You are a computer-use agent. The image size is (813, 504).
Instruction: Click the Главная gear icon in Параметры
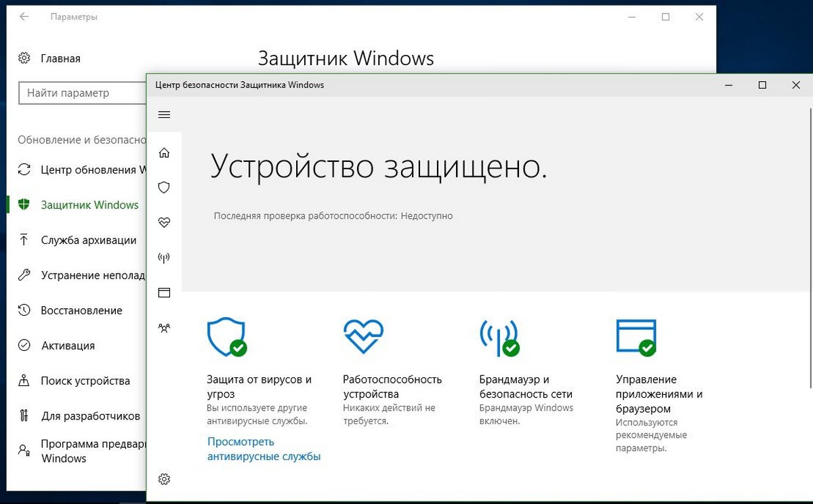24,58
